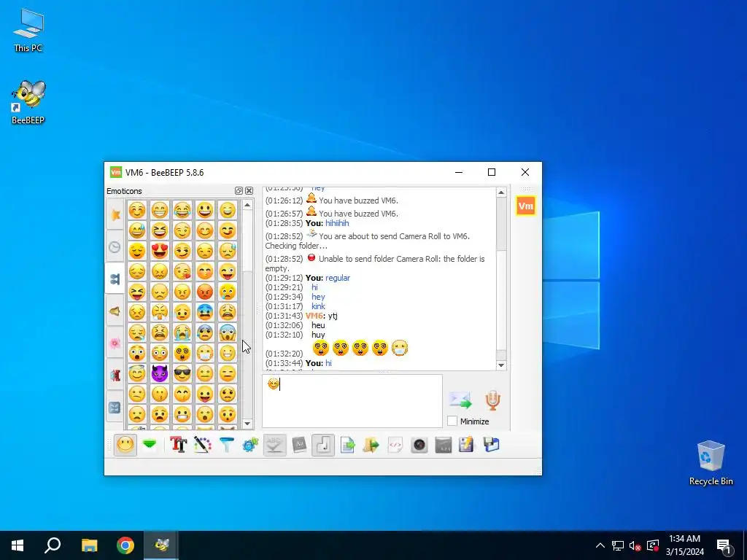Toggle the emoticons panel smiley toolbar button

125,446
